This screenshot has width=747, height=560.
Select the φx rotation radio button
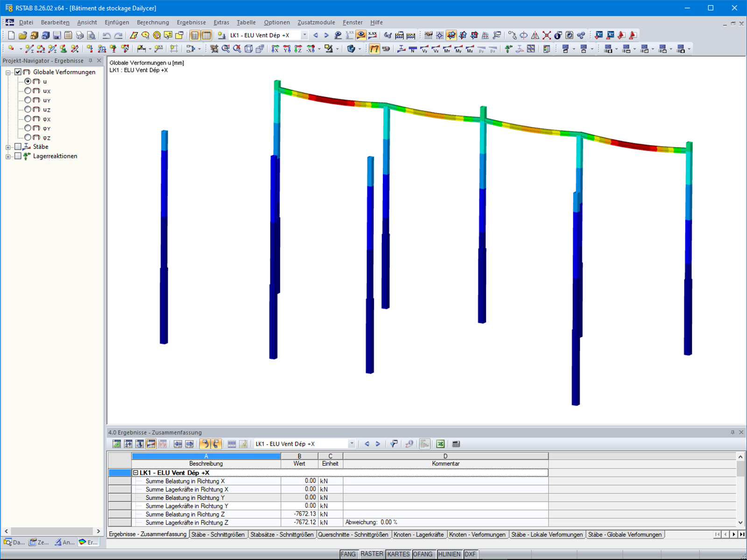point(28,119)
